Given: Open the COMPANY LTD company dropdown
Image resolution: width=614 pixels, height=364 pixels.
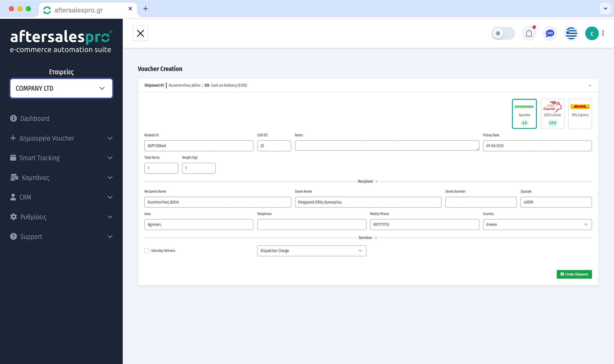Looking at the screenshot, I should (61, 88).
